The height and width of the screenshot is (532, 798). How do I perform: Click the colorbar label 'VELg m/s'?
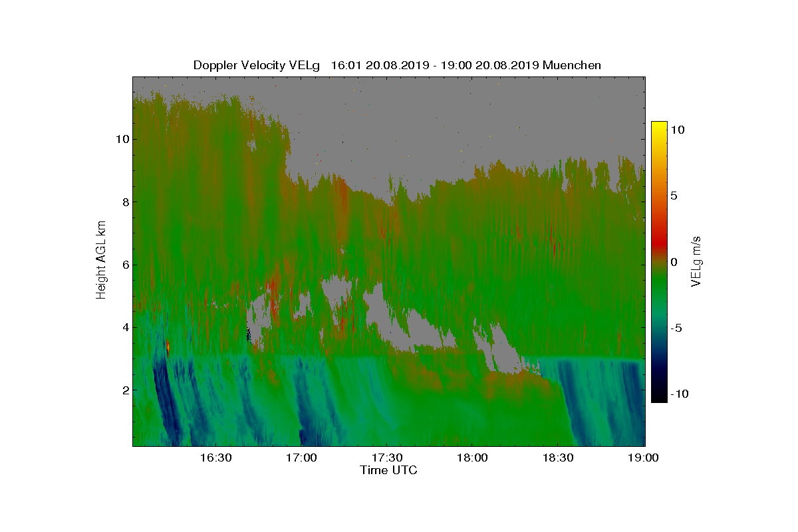pyautogui.click(x=696, y=261)
